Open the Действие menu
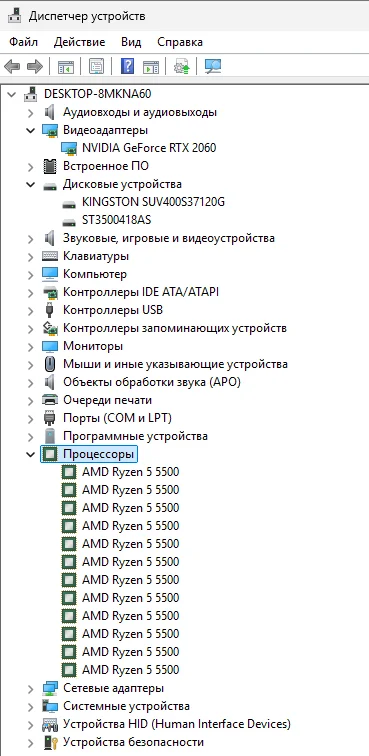Viewport: 369px width, 756px height. click(80, 42)
